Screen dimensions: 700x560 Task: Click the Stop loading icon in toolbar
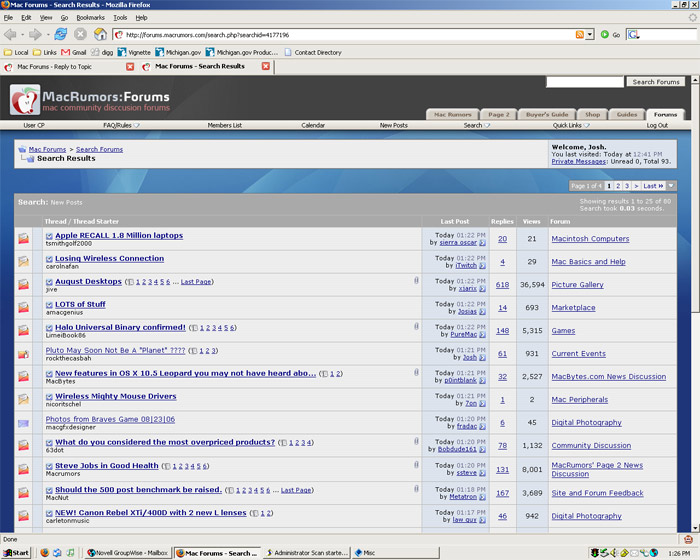[x=80, y=34]
